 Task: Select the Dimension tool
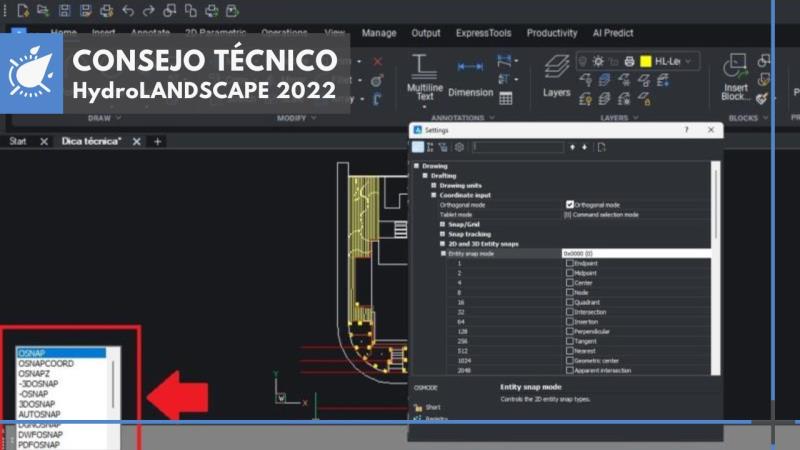pyautogui.click(x=470, y=78)
